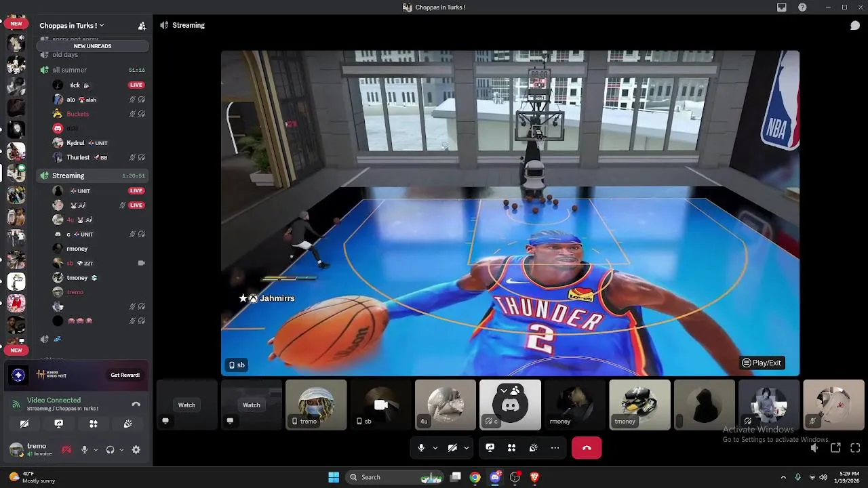
Task: Open the Discord inbox icon in title bar
Action: [x=782, y=7]
